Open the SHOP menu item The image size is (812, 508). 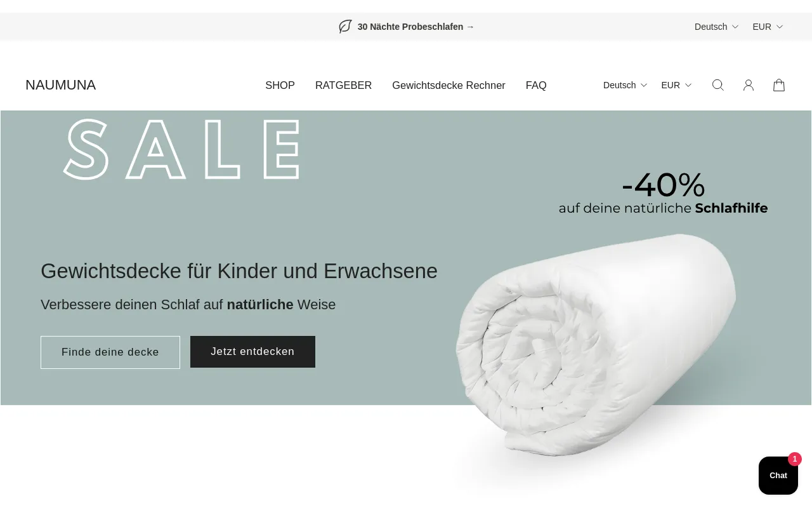[x=280, y=85]
